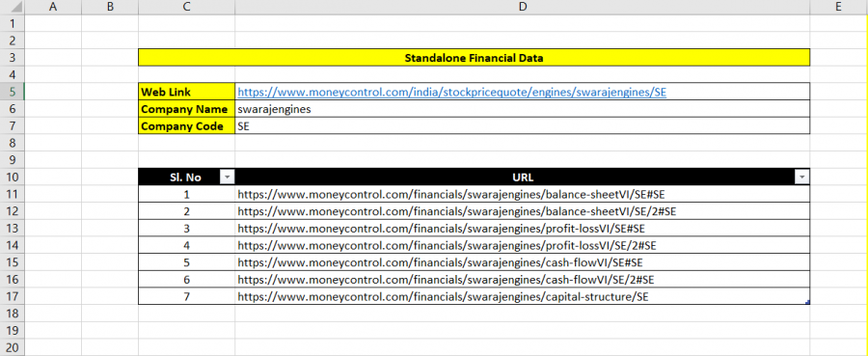Viewport: 868px width, 356px height.
Task: Select serial number 7 cell
Action: tap(186, 296)
